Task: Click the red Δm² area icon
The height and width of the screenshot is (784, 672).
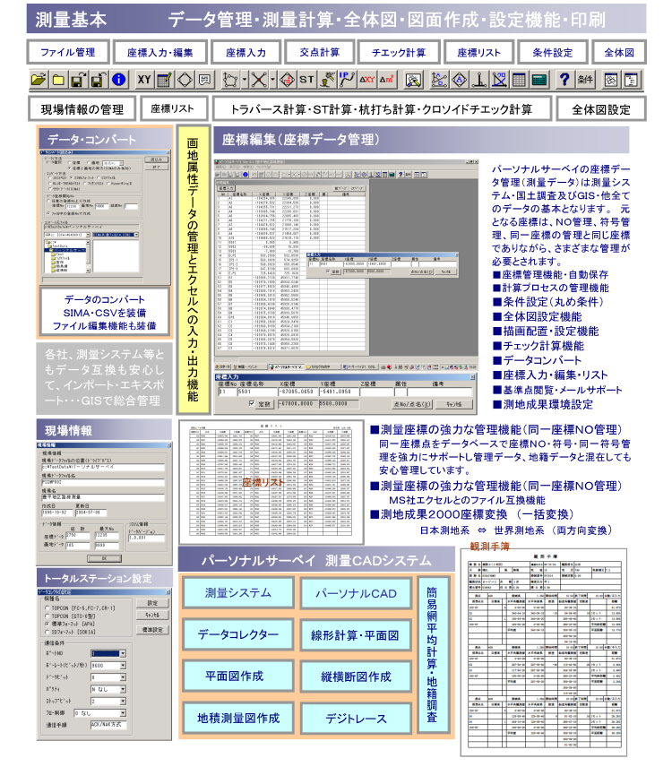Action: pos(386,80)
